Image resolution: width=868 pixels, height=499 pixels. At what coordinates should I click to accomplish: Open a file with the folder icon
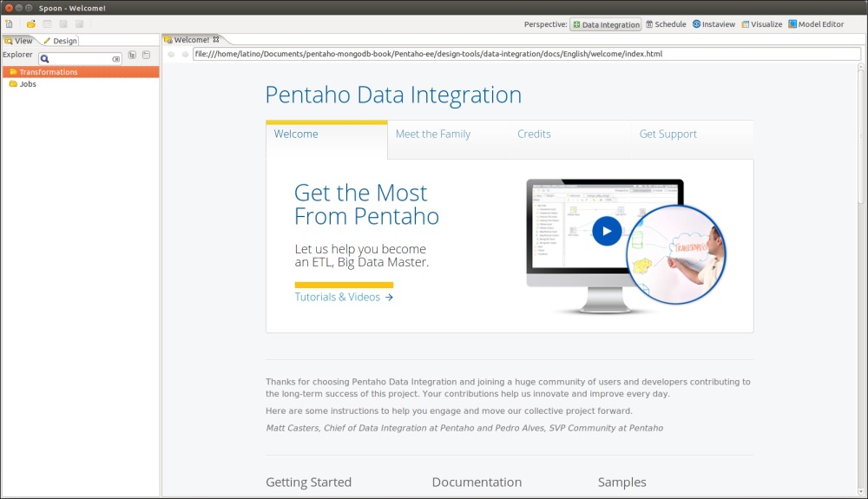point(31,23)
